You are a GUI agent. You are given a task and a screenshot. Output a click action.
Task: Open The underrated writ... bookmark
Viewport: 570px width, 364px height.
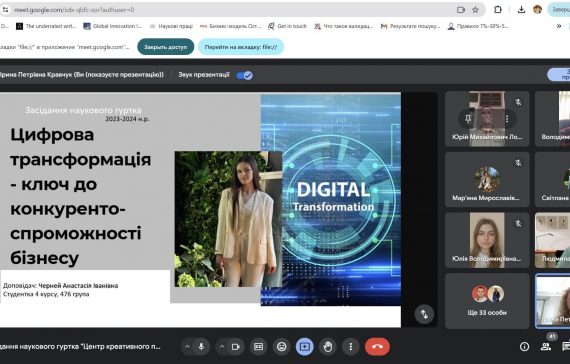click(46, 26)
